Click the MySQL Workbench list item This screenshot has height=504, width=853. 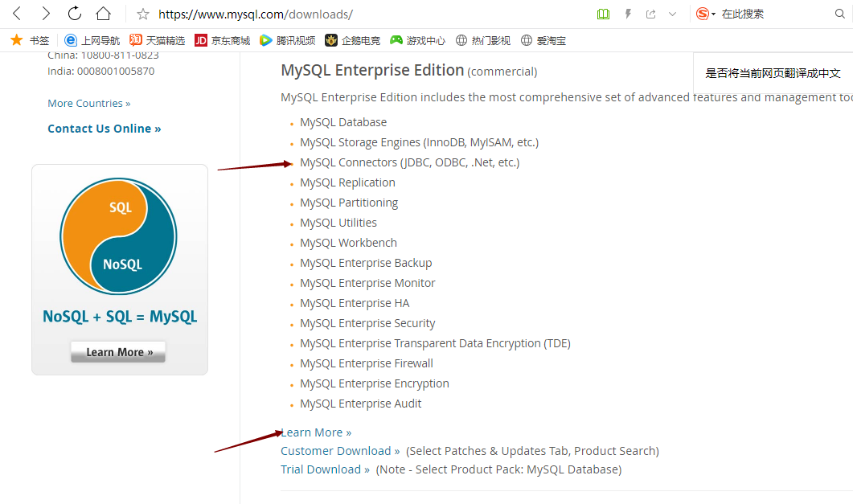(x=348, y=243)
